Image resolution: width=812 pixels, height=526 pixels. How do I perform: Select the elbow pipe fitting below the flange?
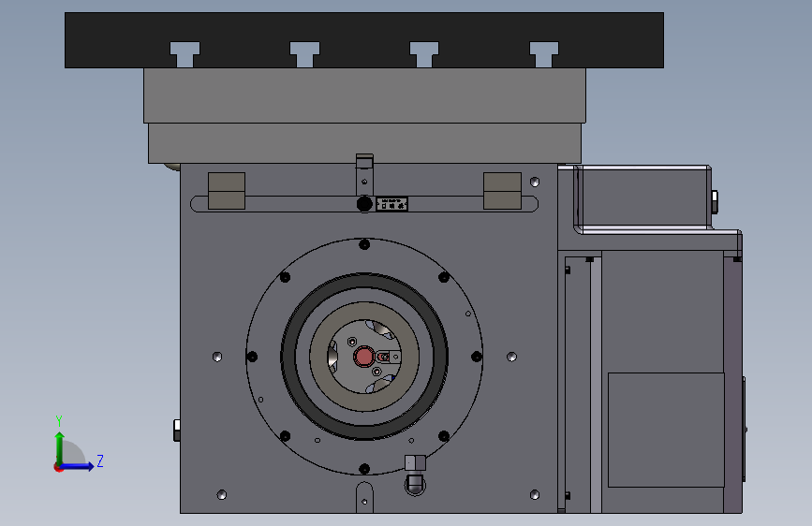(x=415, y=475)
